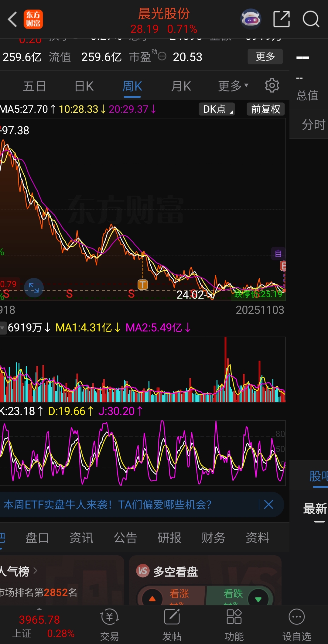This screenshot has width=328, height=644.
Task: Tap the 市盈 20.53 value
Action: click(x=187, y=57)
